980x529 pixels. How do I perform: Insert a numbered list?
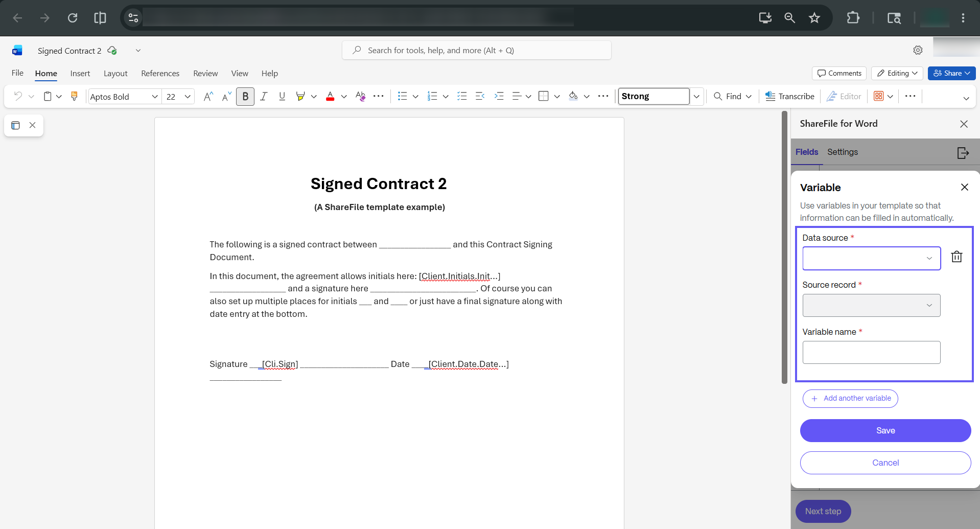click(432, 96)
